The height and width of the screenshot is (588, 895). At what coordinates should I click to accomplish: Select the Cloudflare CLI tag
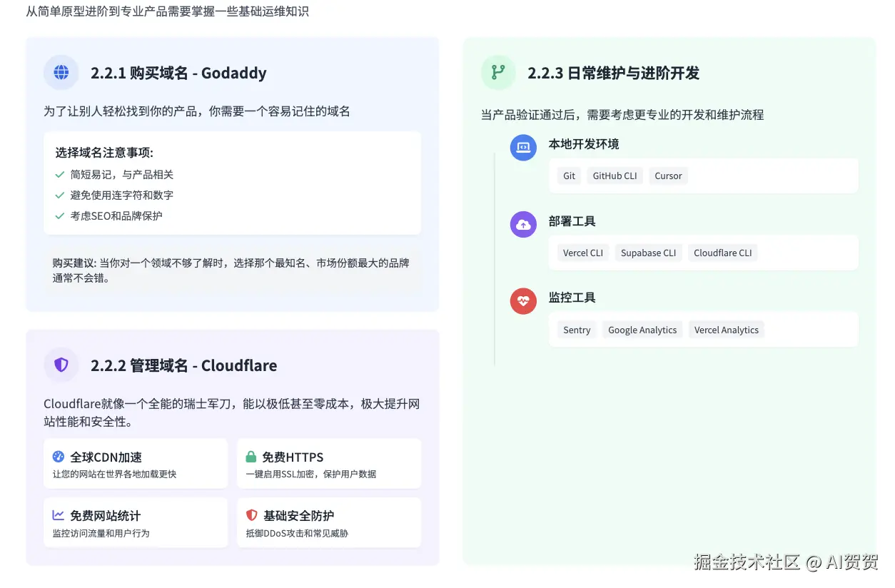[x=723, y=253]
